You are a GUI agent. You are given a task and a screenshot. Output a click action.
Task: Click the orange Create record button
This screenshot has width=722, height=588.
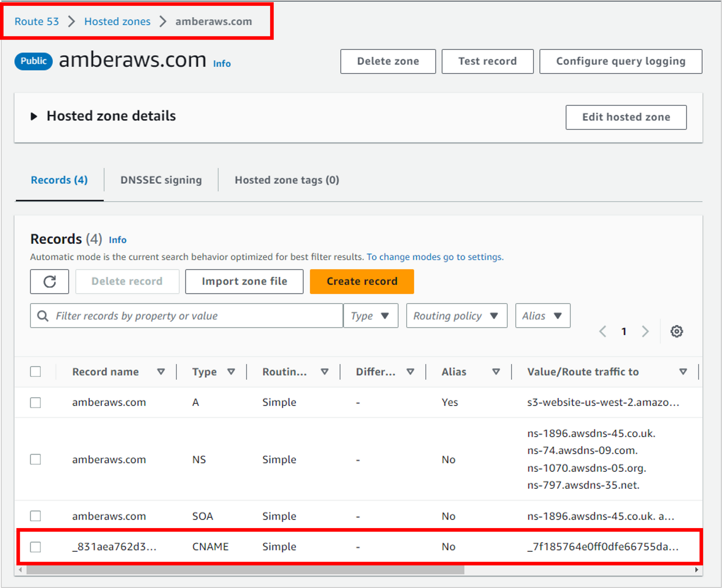click(362, 281)
